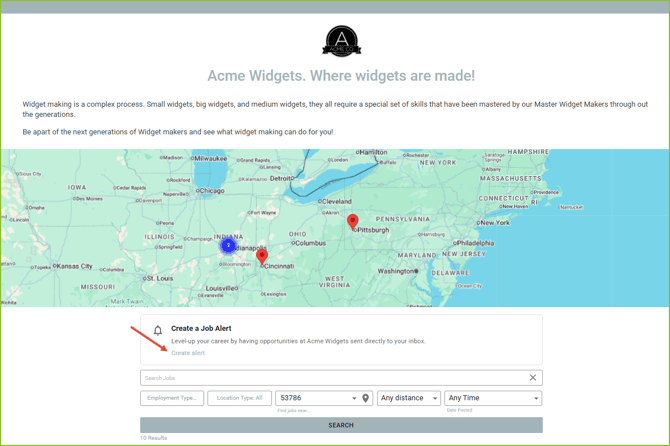Clear the Search Jobs field with X
Viewport: 670px width, 446px height.
[x=533, y=378]
